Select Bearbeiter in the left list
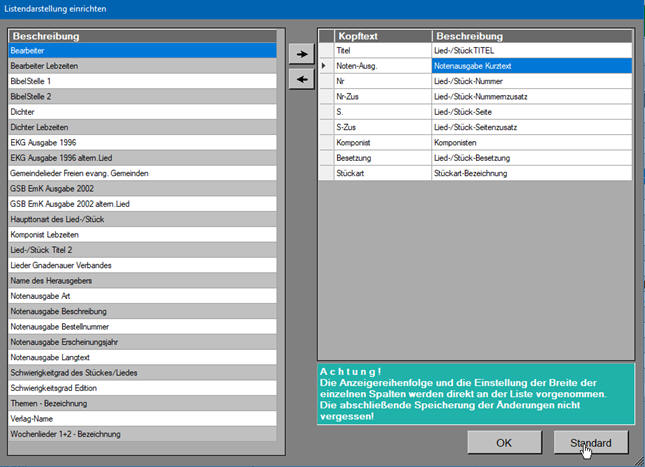This screenshot has width=645, height=467. (x=141, y=49)
